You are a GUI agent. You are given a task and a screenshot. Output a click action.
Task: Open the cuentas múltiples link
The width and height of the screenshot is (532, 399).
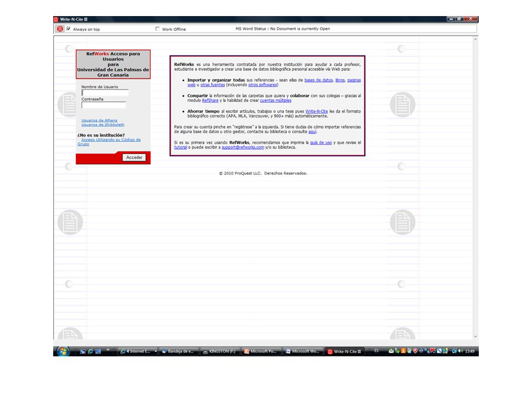(x=275, y=100)
